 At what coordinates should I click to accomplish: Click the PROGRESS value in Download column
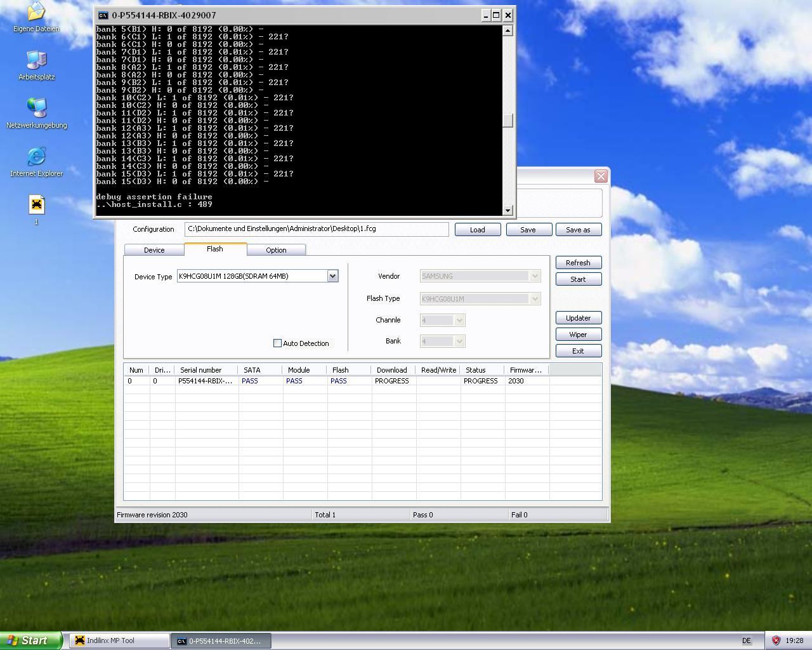pos(391,381)
